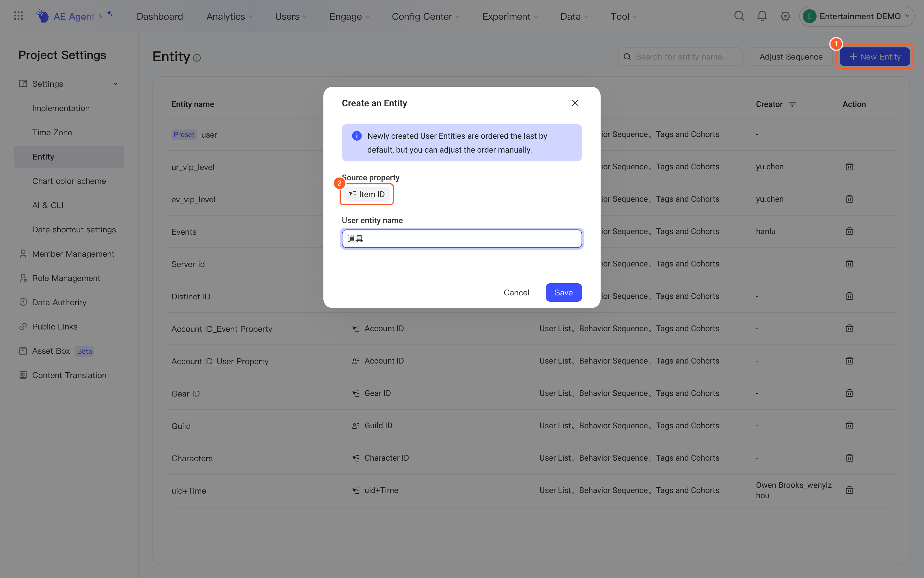Delete the uid+Time entity
Screen dimensions: 924x578
(x=849, y=490)
